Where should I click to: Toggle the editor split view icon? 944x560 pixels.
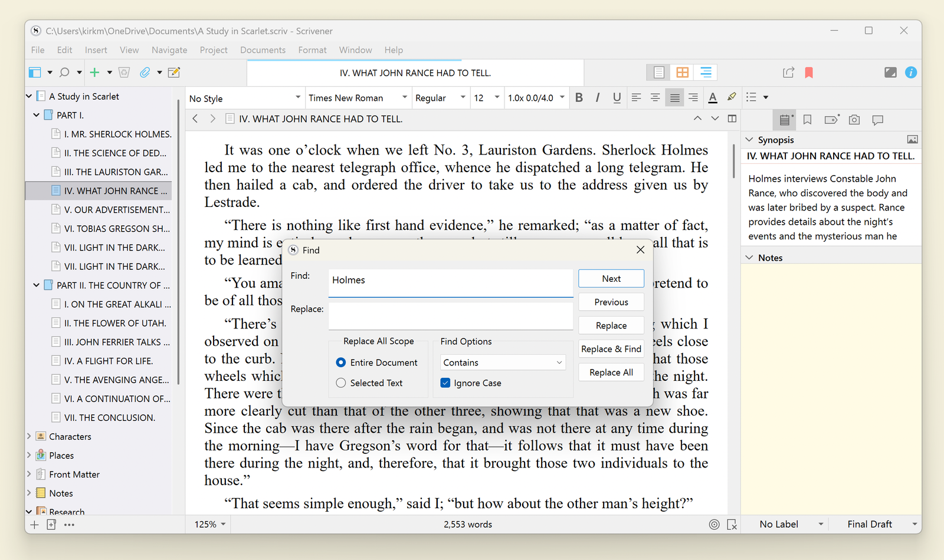point(732,118)
